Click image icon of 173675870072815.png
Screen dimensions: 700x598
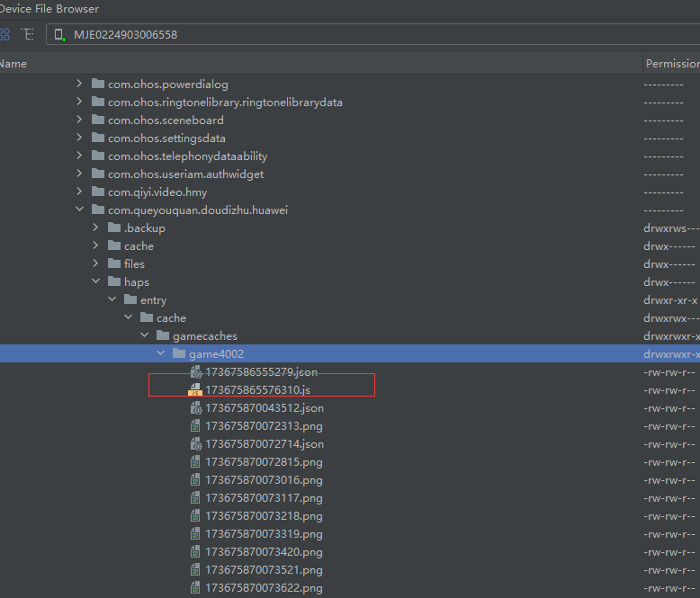click(195, 462)
